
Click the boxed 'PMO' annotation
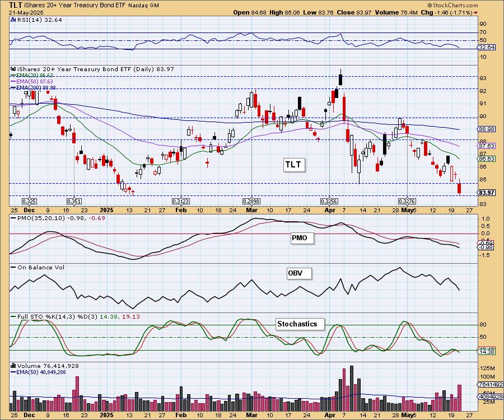click(302, 238)
